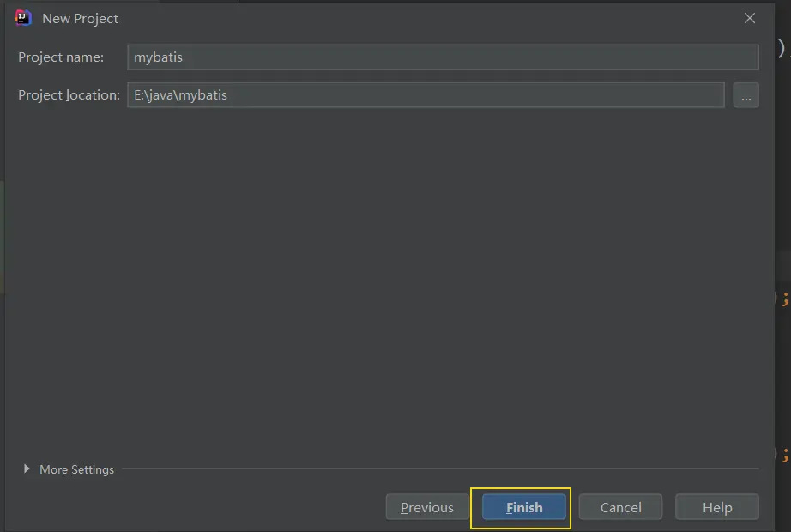Viewport: 791px width, 532px height.
Task: Click the "New Project" title text
Action: tap(81, 18)
